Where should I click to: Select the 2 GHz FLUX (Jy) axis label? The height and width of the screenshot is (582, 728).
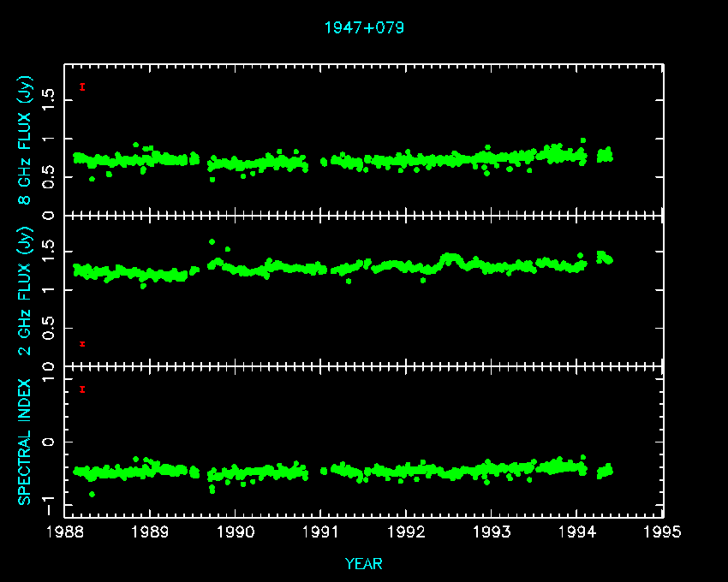[25, 292]
